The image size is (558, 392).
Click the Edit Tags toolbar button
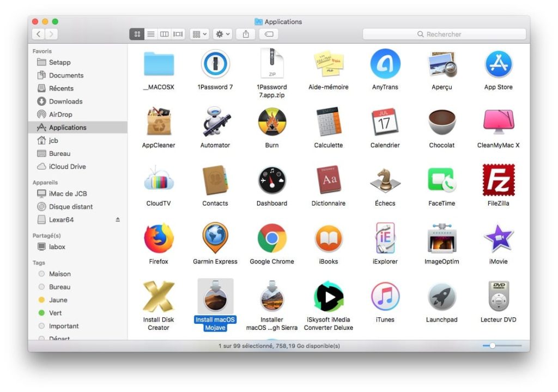(269, 34)
